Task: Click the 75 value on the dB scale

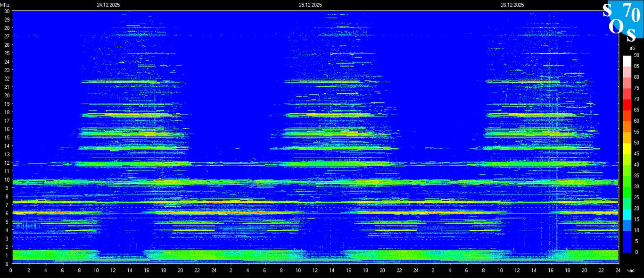Action: click(x=636, y=88)
